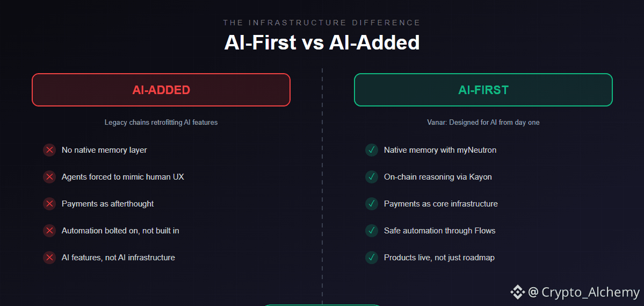
Task: Select the green AI-FIRST header box
Action: pyautogui.click(x=483, y=90)
